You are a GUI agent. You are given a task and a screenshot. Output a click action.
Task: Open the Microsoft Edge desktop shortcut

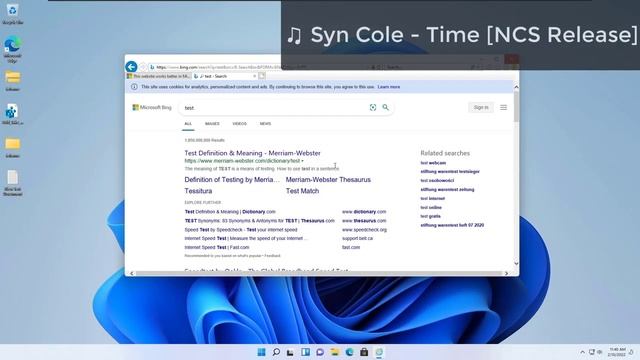[x=13, y=49]
